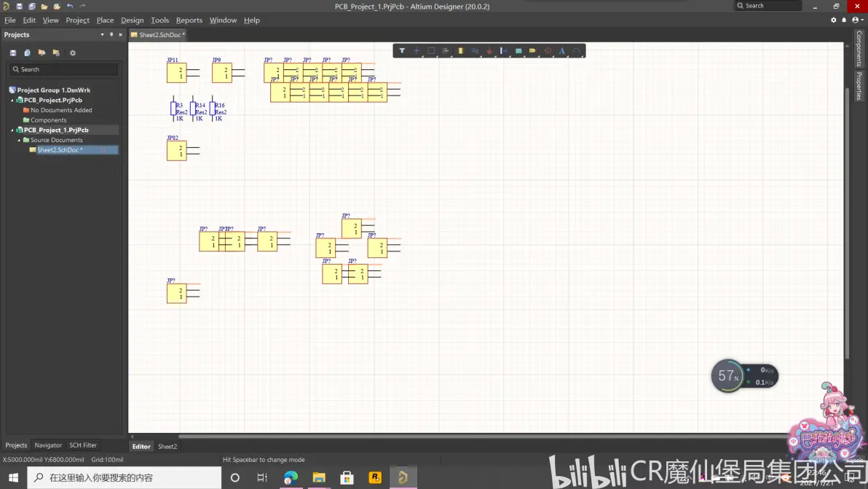Viewport: 868px width, 489px height.
Task: Click the compile icon in Projects panel
Action: click(27, 52)
